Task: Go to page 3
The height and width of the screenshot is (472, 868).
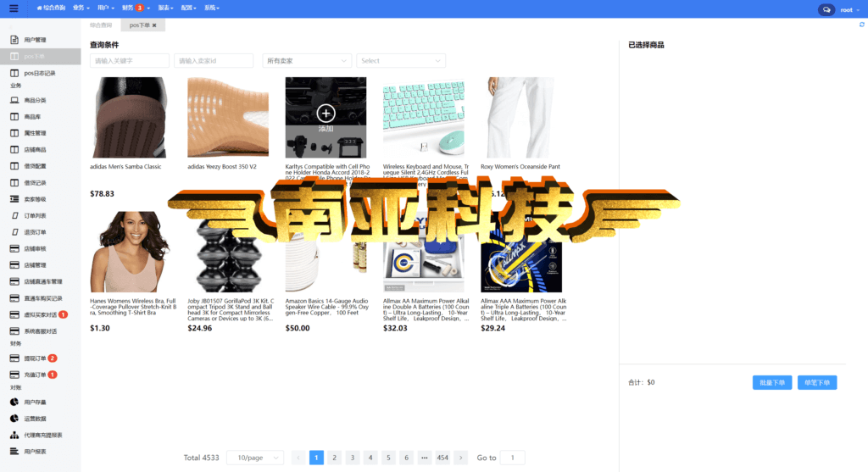Action: tap(352, 458)
